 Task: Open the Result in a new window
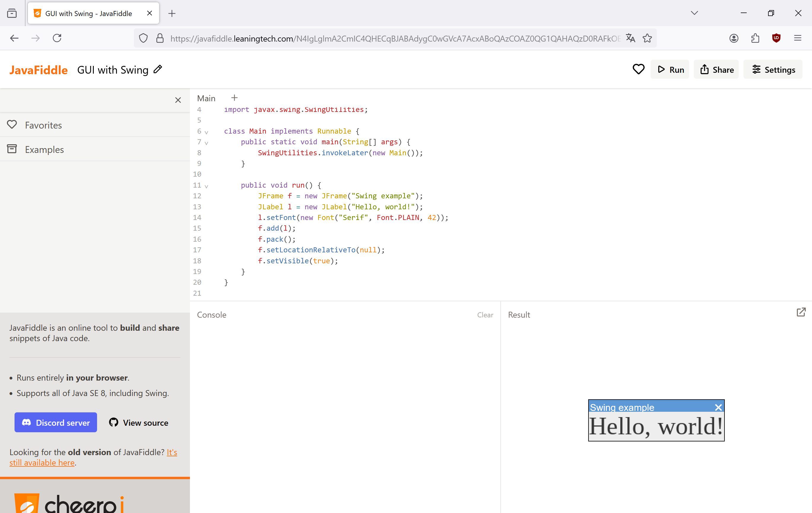pyautogui.click(x=801, y=312)
